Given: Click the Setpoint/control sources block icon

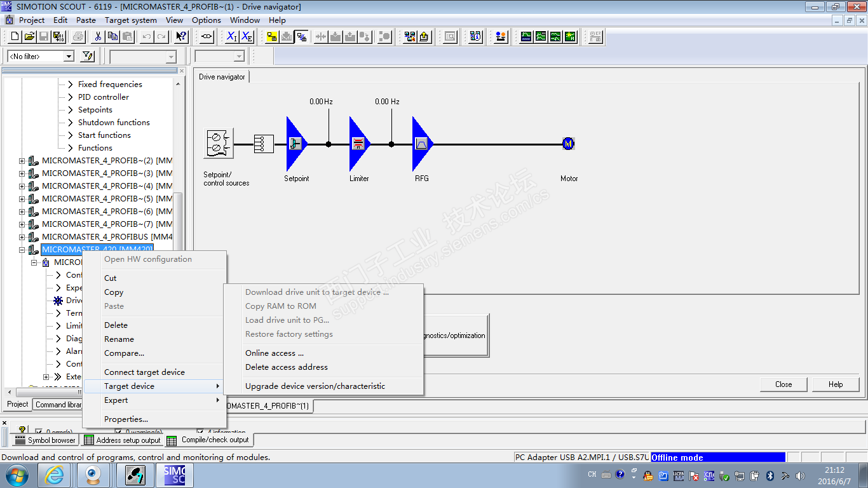Looking at the screenshot, I should [219, 144].
